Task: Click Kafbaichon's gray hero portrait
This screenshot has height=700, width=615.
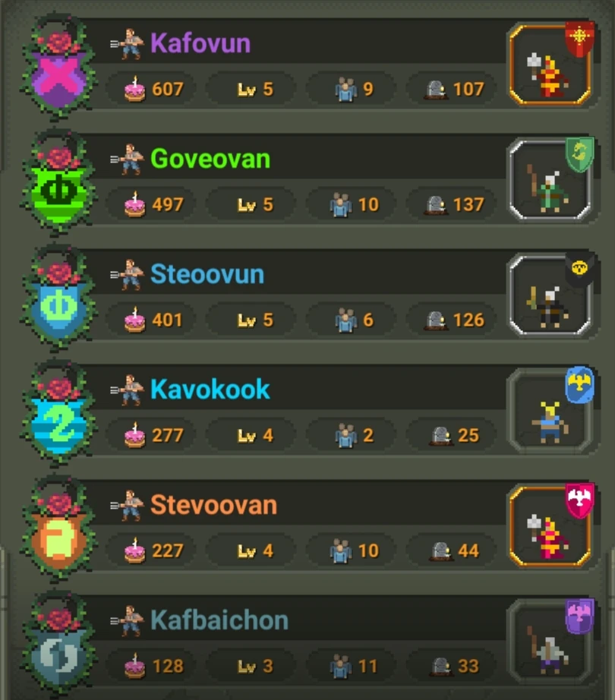Action: click(550, 642)
